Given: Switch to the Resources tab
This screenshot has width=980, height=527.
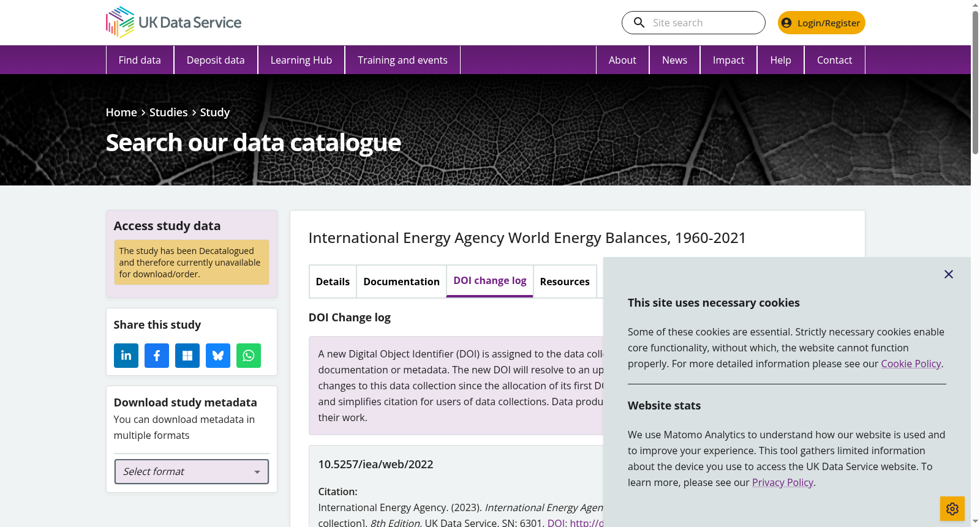Looking at the screenshot, I should pyautogui.click(x=565, y=282).
